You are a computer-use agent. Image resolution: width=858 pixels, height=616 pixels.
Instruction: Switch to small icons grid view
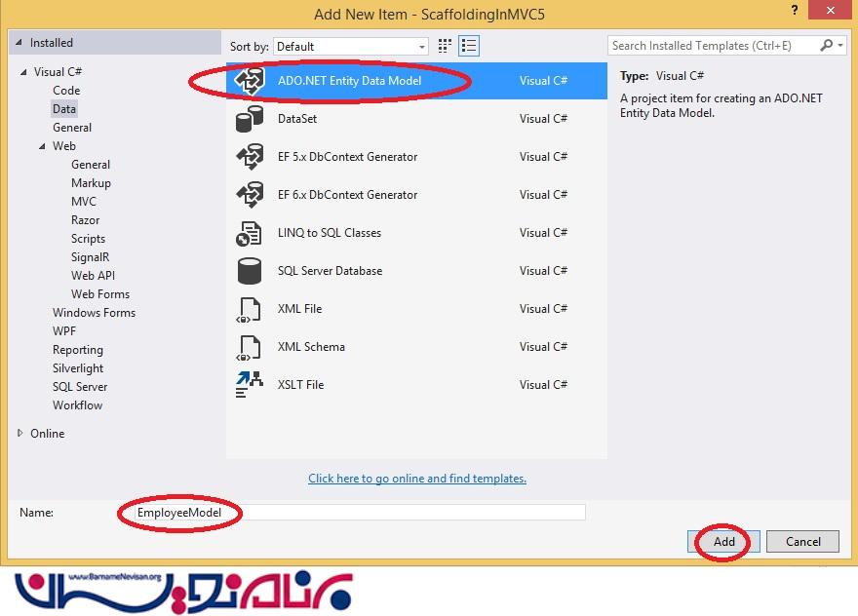(446, 46)
